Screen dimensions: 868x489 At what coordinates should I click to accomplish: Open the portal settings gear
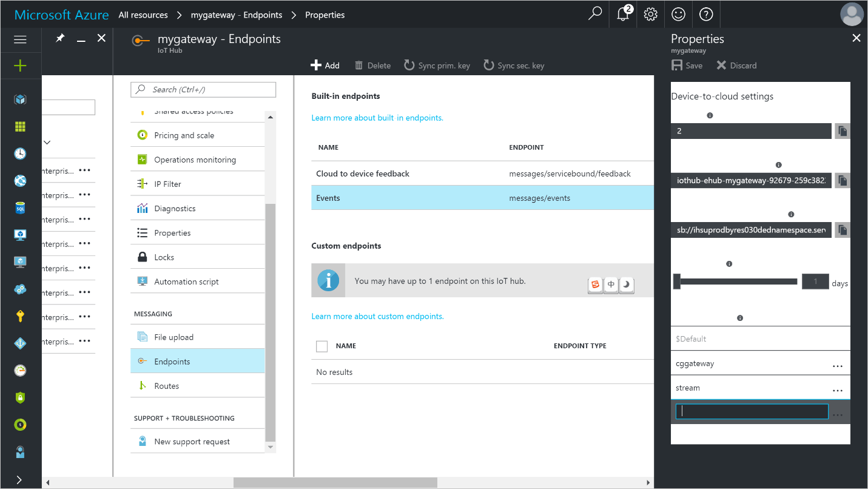[650, 13]
